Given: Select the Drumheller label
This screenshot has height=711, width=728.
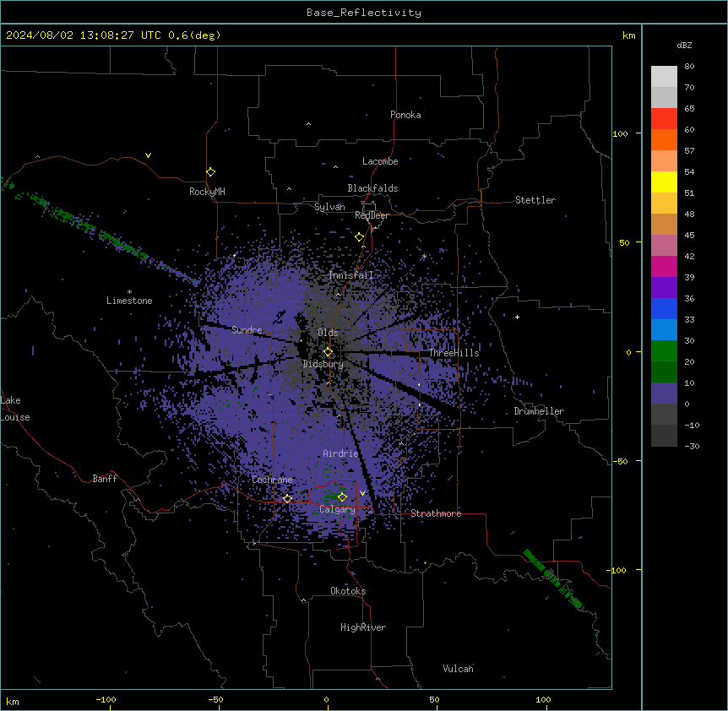Looking at the screenshot, I should pyautogui.click(x=539, y=411).
